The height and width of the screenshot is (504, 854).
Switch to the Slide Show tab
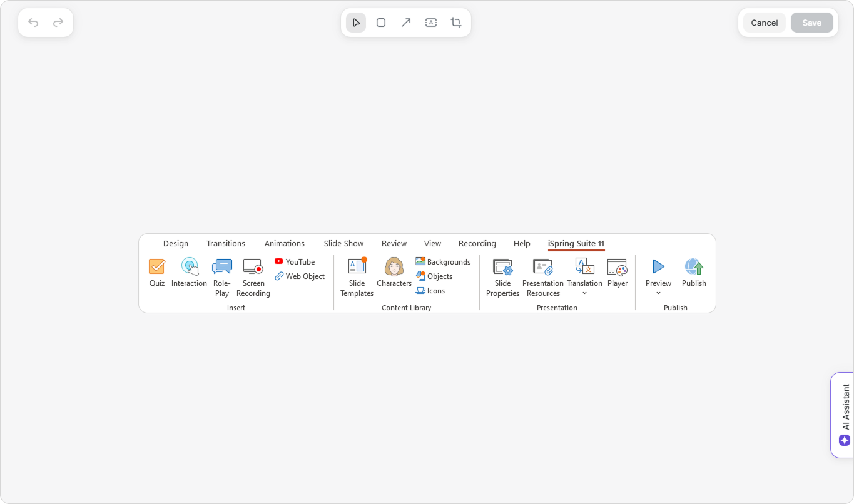[343, 244]
